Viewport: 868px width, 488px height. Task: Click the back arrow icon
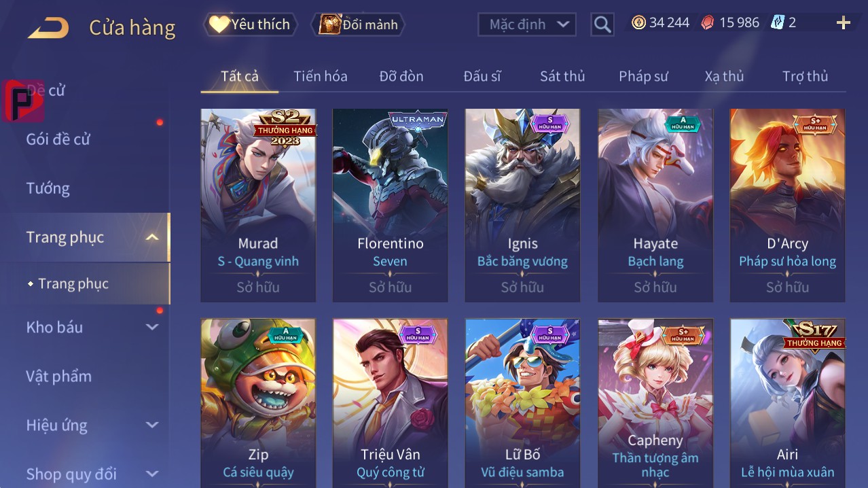48,28
